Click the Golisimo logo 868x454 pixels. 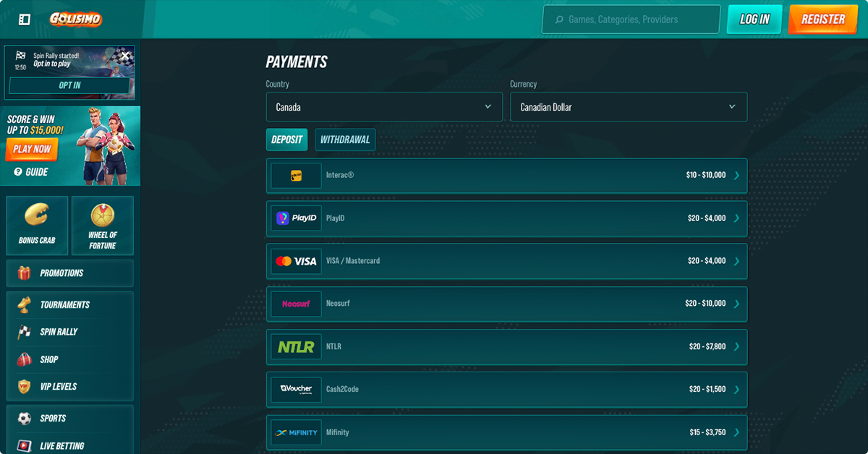tap(76, 20)
